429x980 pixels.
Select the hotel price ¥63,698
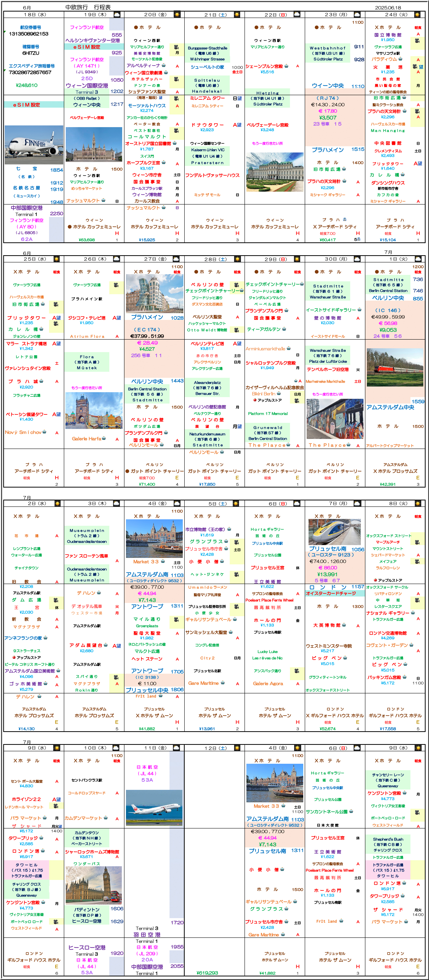tap(87, 240)
